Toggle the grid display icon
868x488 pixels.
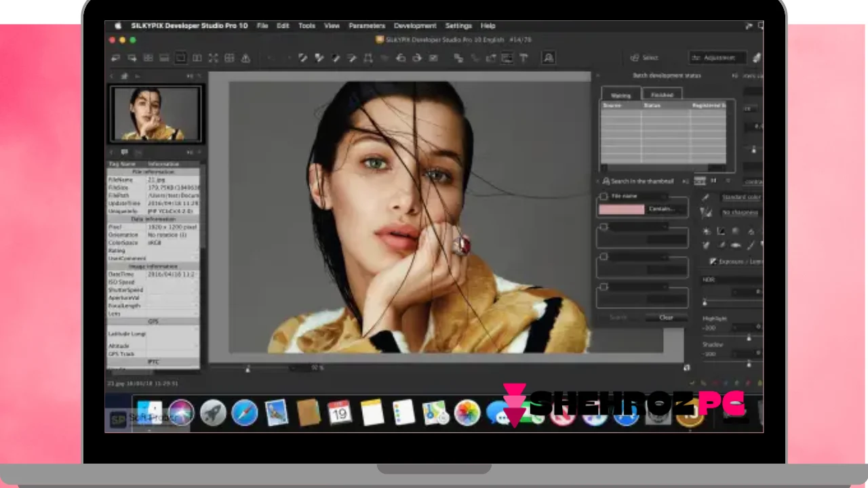click(229, 58)
